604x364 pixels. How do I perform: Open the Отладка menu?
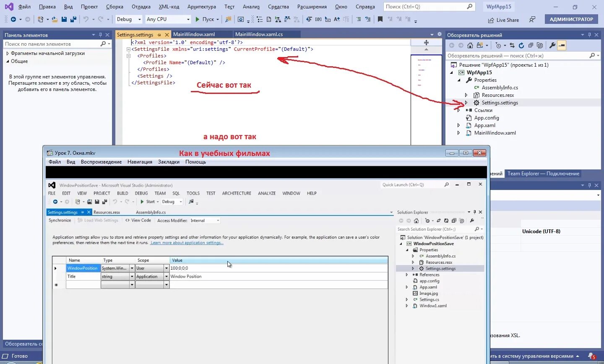coord(141,7)
